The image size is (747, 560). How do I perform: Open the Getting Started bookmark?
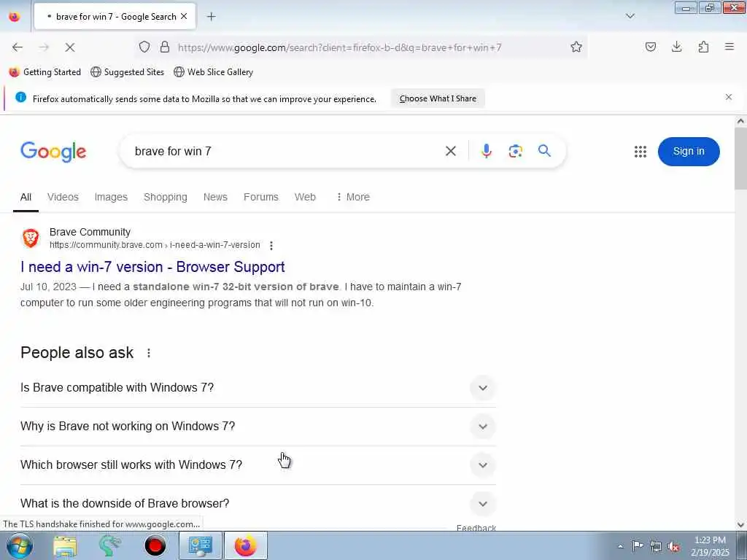pyautogui.click(x=45, y=72)
